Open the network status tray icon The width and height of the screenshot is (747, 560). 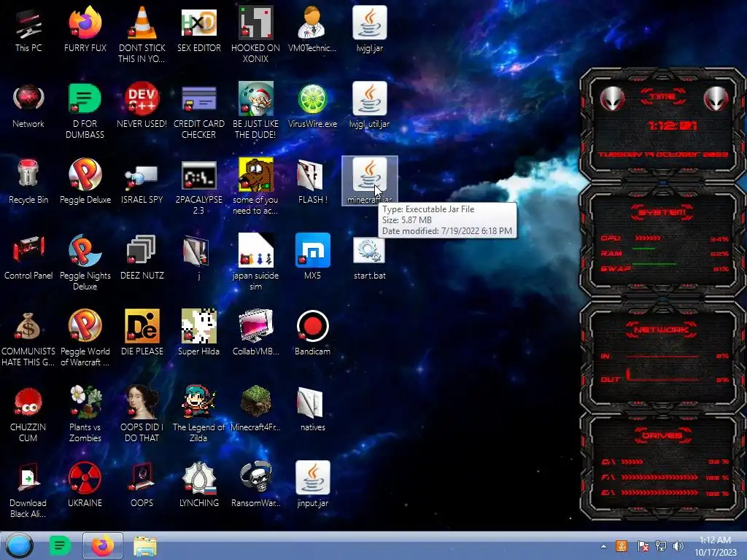click(660, 546)
